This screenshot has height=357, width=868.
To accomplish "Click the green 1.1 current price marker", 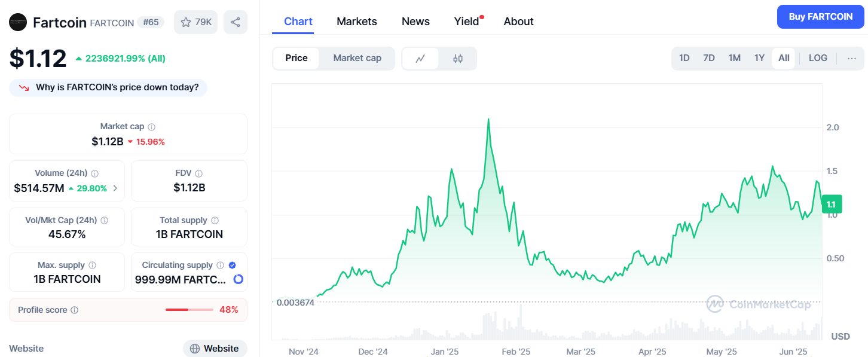I will coord(831,205).
